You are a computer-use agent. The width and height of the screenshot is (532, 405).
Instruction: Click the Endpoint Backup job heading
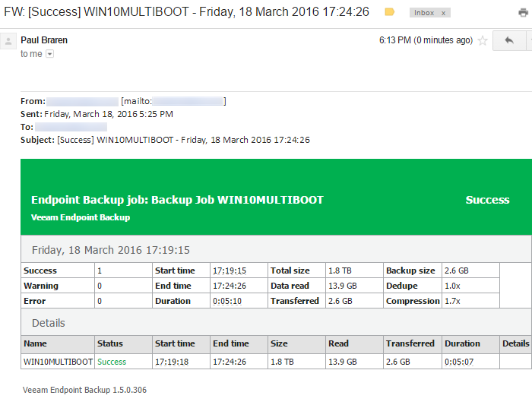(177, 200)
